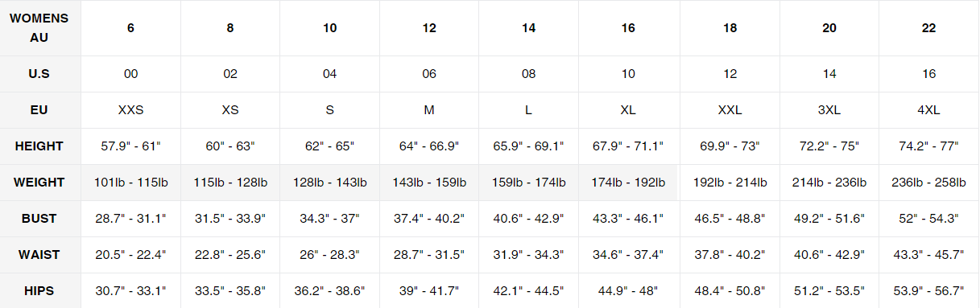Select the AU size 6 column header
Image resolution: width=980 pixels, height=308 pixels.
click(130, 27)
